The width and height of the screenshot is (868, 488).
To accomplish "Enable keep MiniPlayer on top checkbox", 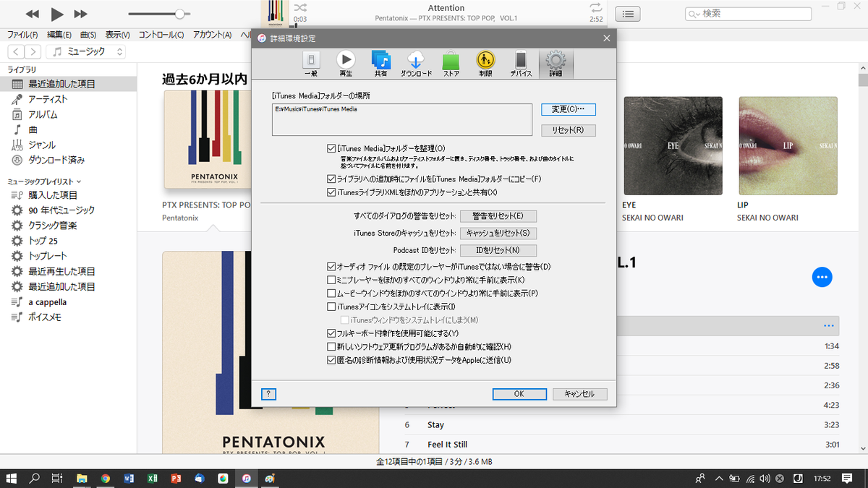I will point(331,280).
